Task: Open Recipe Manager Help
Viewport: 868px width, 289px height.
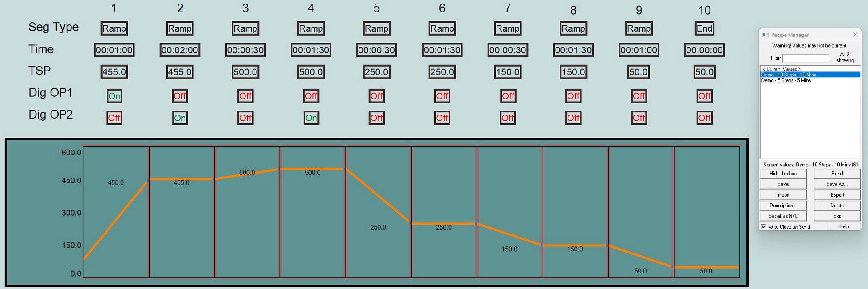Action: click(844, 226)
